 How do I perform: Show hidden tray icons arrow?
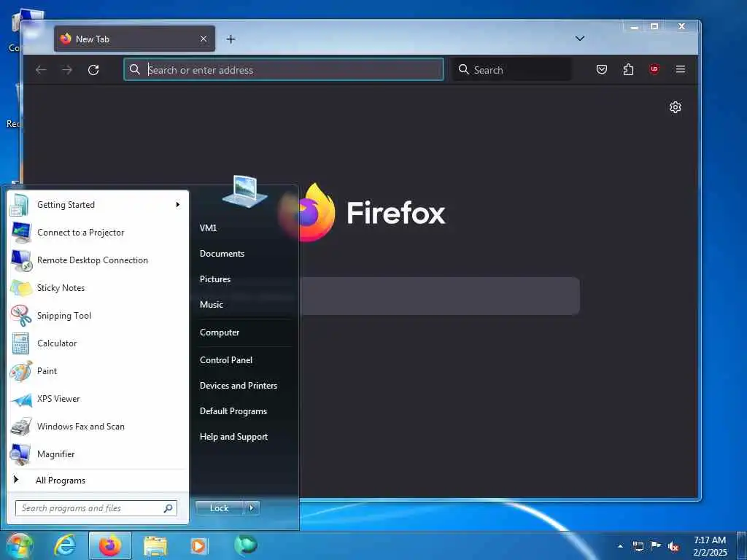pyautogui.click(x=620, y=546)
